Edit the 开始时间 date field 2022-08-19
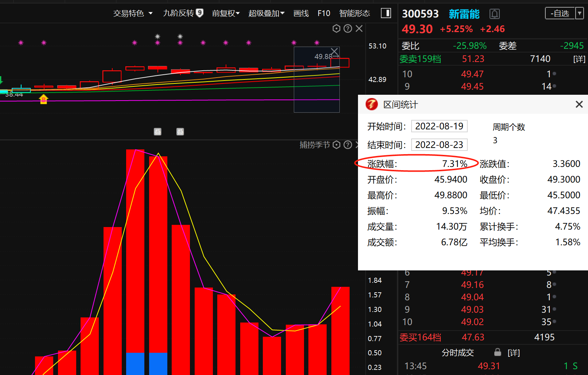Screen dimensions: 588x375 (439, 126)
